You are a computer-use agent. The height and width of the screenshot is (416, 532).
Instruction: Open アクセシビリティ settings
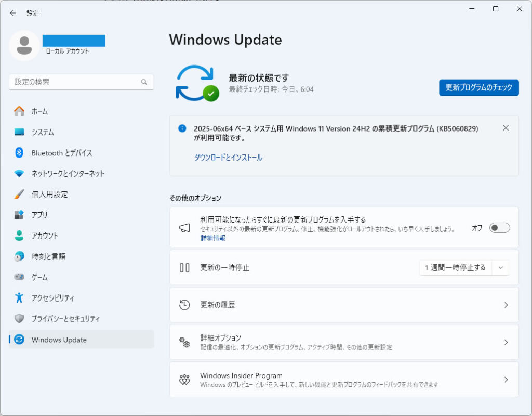82,298
